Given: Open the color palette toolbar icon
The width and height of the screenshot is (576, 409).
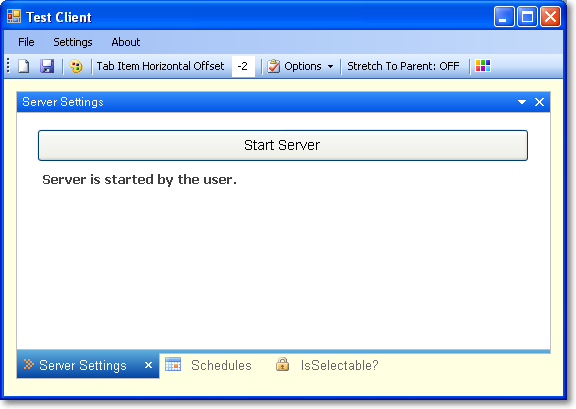Looking at the screenshot, I should point(76,66).
